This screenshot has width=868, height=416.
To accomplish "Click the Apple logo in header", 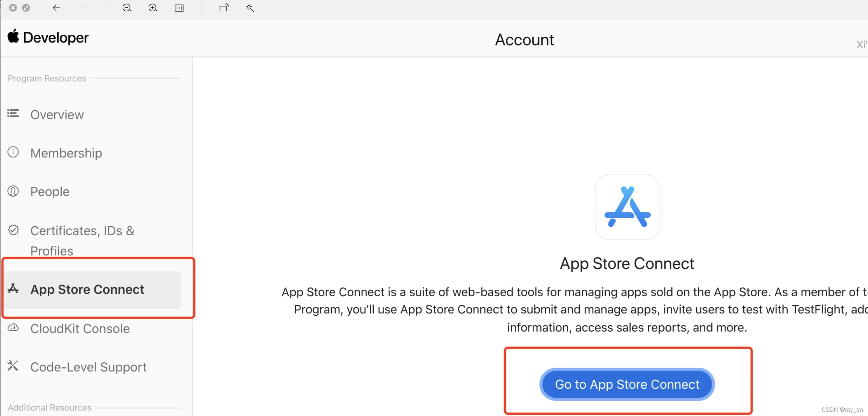I will pyautogui.click(x=14, y=36).
